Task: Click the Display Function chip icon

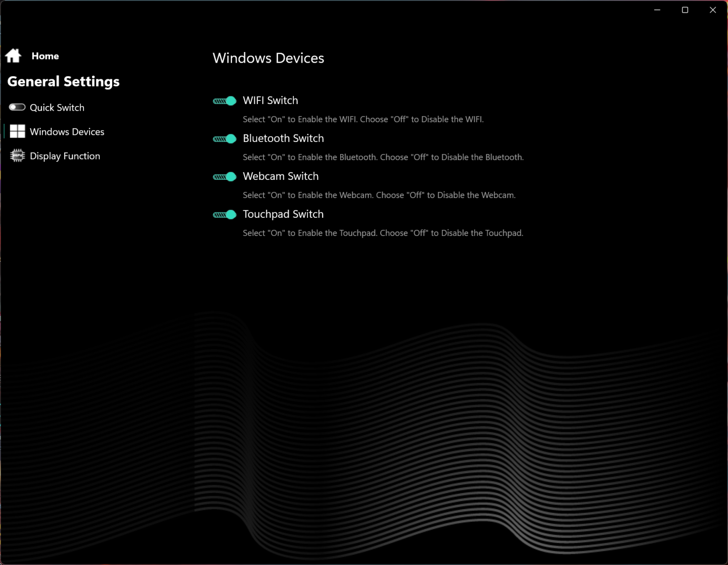Action: (17, 156)
